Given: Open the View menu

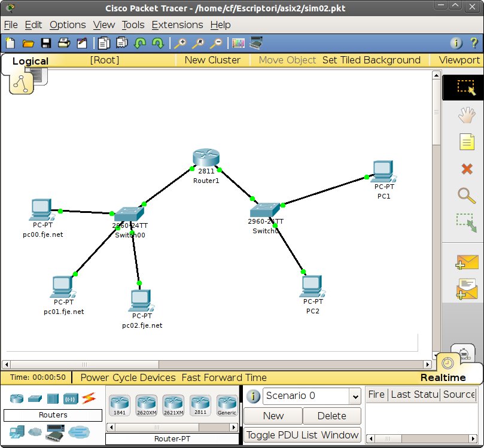Looking at the screenshot, I should [104, 25].
